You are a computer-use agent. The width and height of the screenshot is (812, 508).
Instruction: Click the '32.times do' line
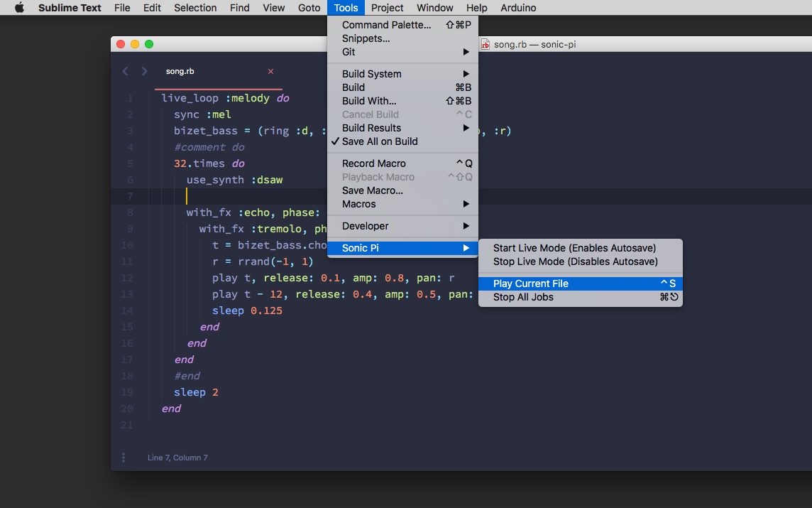pos(209,163)
